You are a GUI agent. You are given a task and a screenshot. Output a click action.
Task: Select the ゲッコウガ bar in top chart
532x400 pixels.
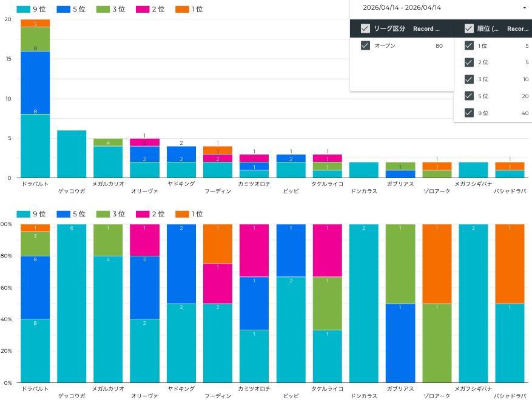[72, 154]
